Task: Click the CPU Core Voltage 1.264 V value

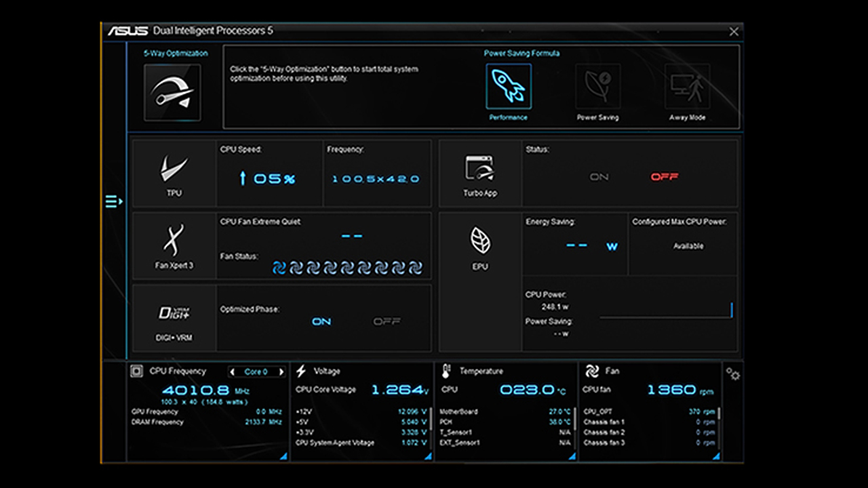Action: pyautogui.click(x=400, y=390)
